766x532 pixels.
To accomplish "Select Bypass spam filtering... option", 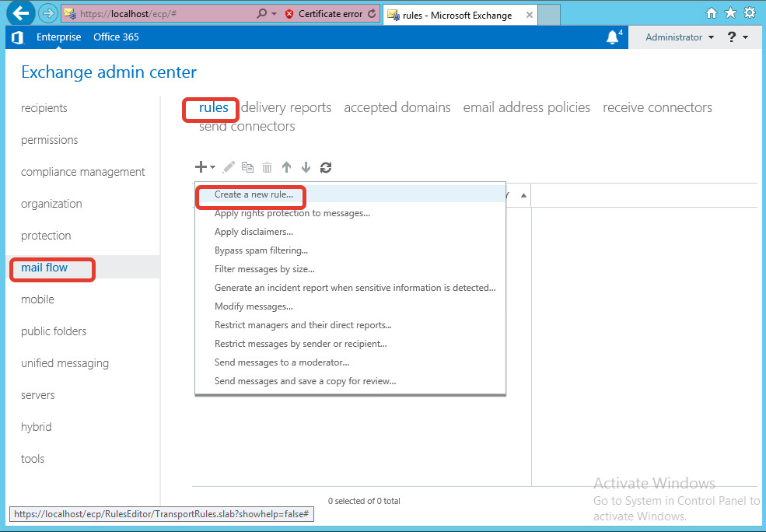I will (261, 250).
